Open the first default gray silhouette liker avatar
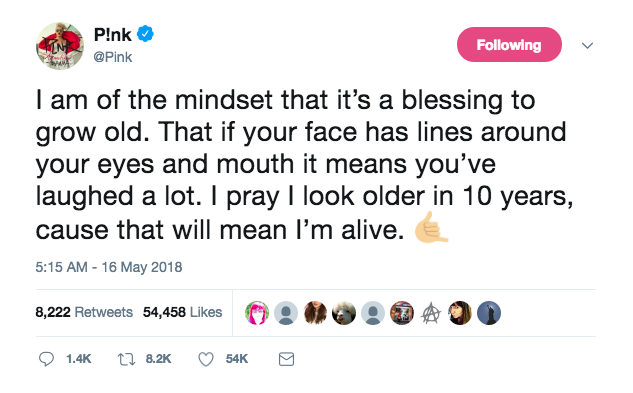Screen dimensions: 633x393 [x=286, y=313]
